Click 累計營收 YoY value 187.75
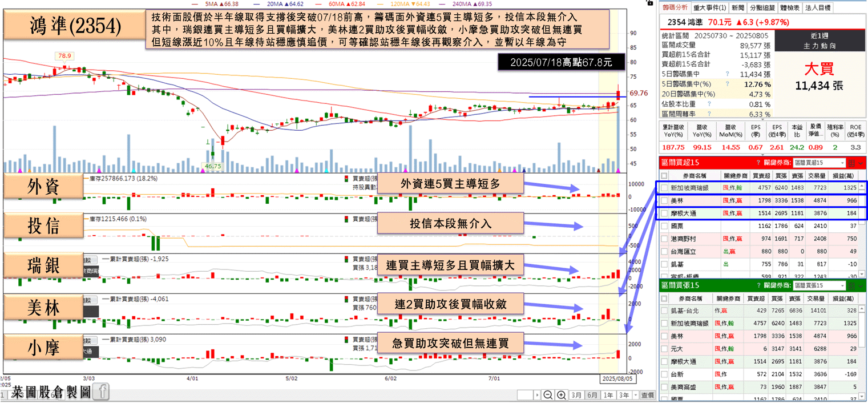868x411 pixels. tap(673, 147)
